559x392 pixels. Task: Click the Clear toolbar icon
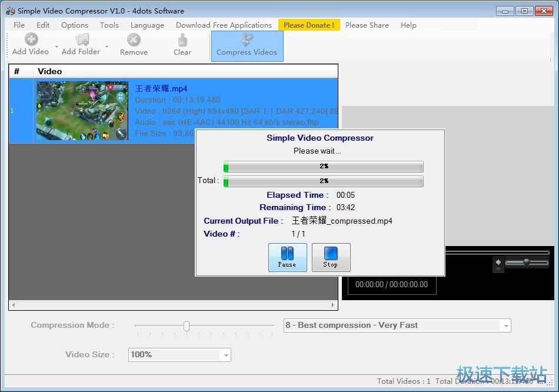pyautogui.click(x=182, y=40)
